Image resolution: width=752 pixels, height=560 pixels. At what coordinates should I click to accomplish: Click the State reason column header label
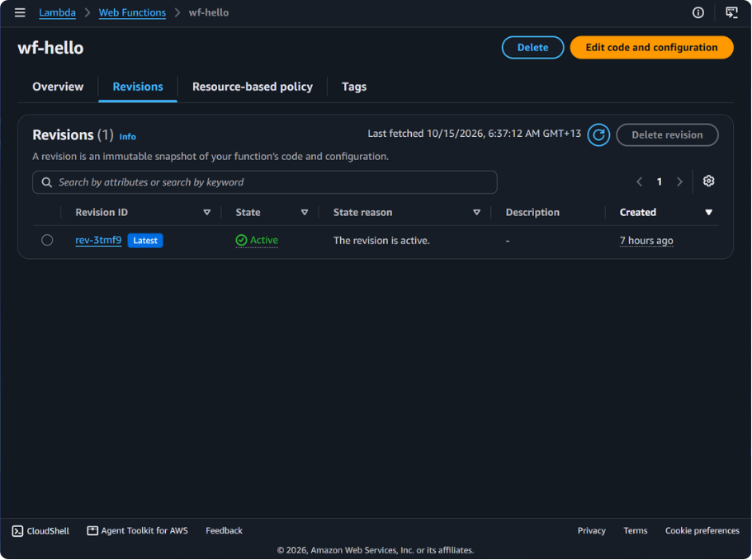pos(362,212)
